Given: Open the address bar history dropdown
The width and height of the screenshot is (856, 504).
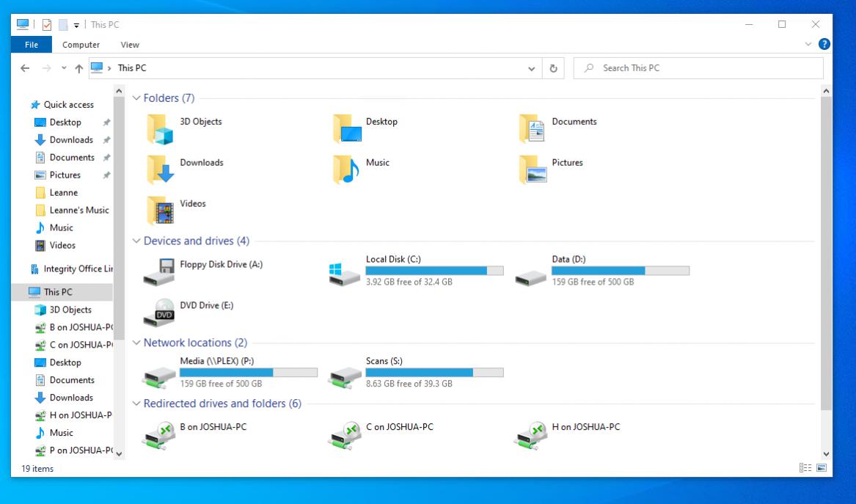Looking at the screenshot, I should pyautogui.click(x=532, y=68).
